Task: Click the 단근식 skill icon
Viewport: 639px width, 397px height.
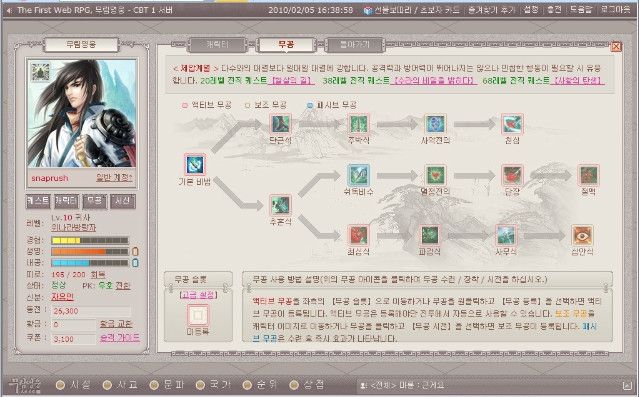Action: click(280, 124)
